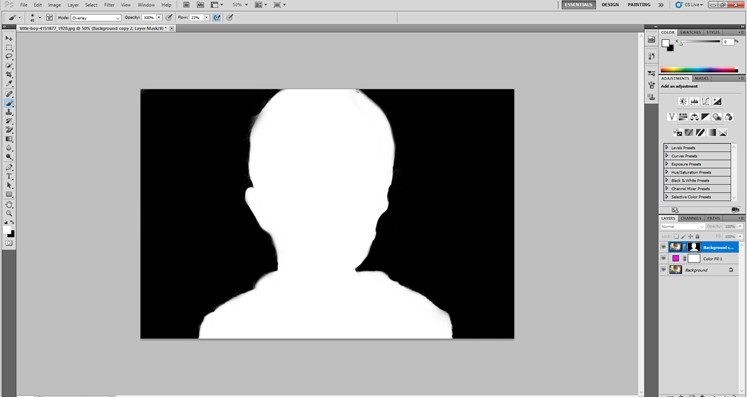Open the brush Mode dropdown set to Overlay
Screen dimensions: 747x398
[96, 18]
